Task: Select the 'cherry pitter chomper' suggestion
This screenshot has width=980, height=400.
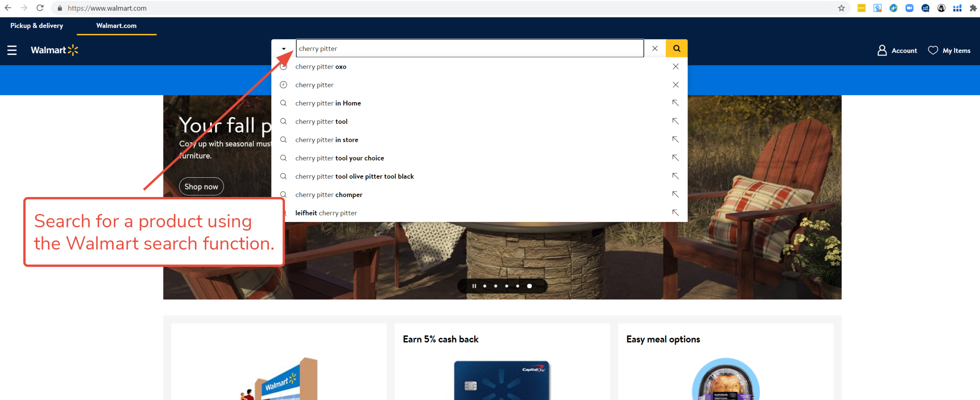Action: [x=328, y=195]
